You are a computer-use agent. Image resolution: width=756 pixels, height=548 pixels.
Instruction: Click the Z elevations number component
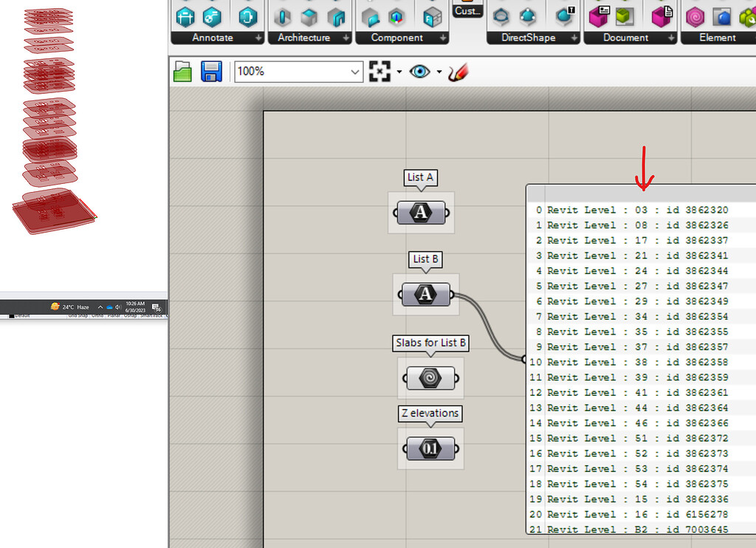pyautogui.click(x=430, y=448)
